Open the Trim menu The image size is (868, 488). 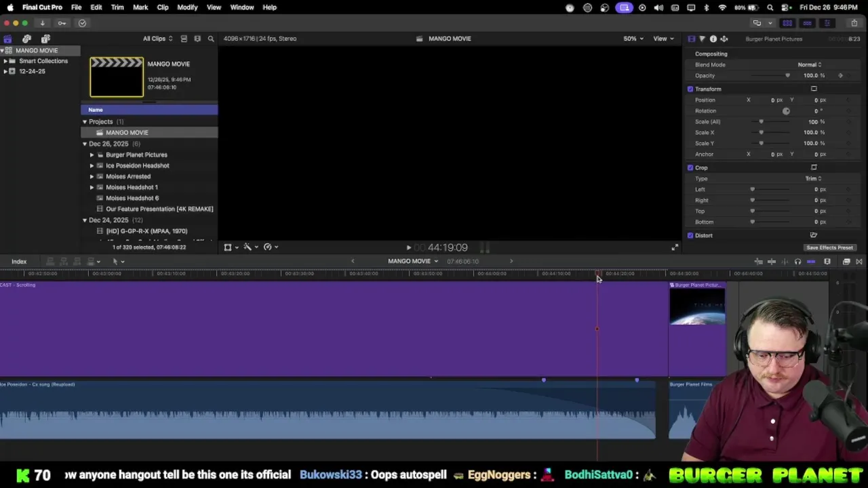click(x=117, y=7)
